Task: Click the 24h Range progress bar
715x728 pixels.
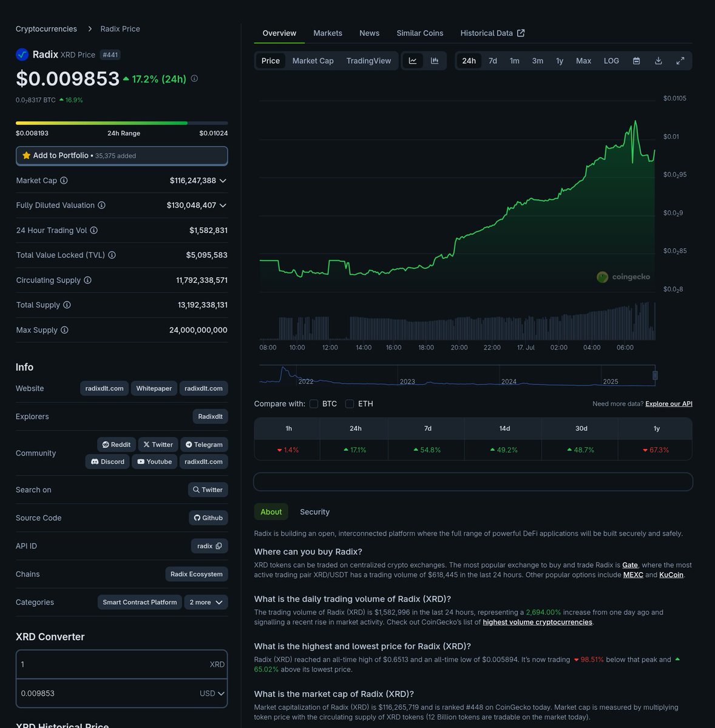Action: pos(122,123)
